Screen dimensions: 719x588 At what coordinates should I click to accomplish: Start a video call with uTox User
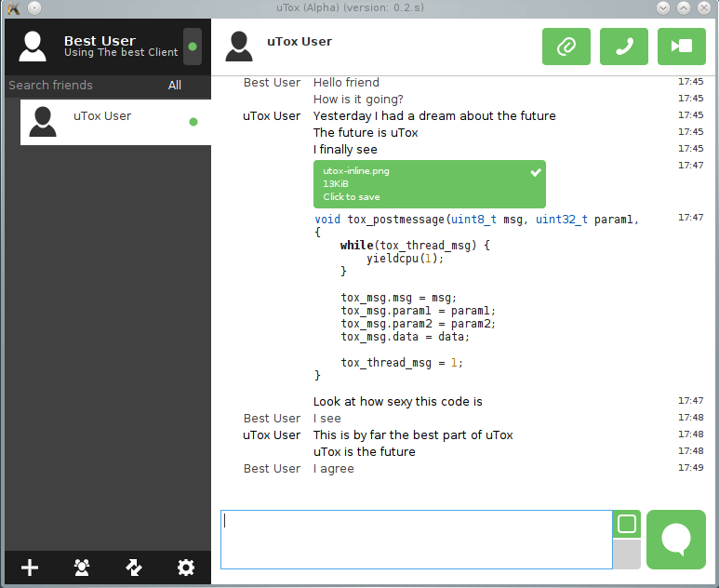click(x=682, y=47)
